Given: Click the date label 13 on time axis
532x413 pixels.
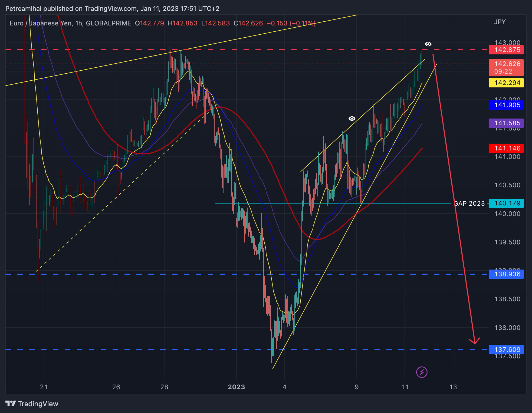Looking at the screenshot, I should tap(453, 387).
